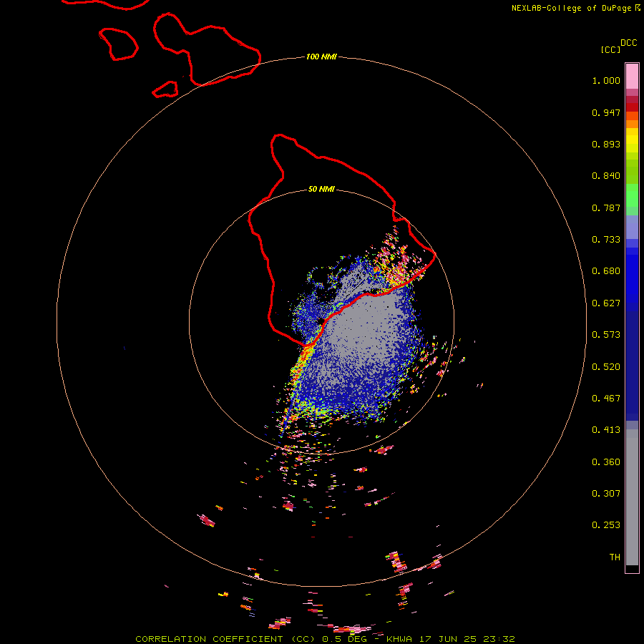Screen dimensions: 644x644
Task: Click the 0.627 value on color scale
Action: click(x=606, y=303)
